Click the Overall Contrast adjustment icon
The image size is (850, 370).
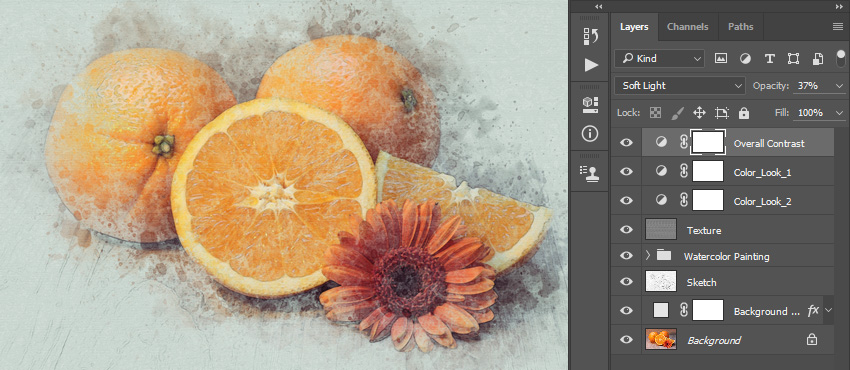click(x=661, y=142)
